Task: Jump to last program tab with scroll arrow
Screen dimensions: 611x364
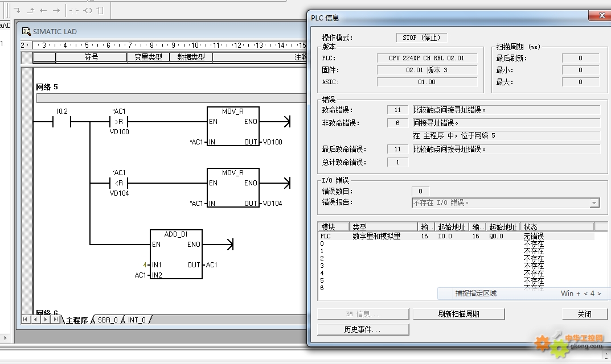Action: click(x=55, y=320)
